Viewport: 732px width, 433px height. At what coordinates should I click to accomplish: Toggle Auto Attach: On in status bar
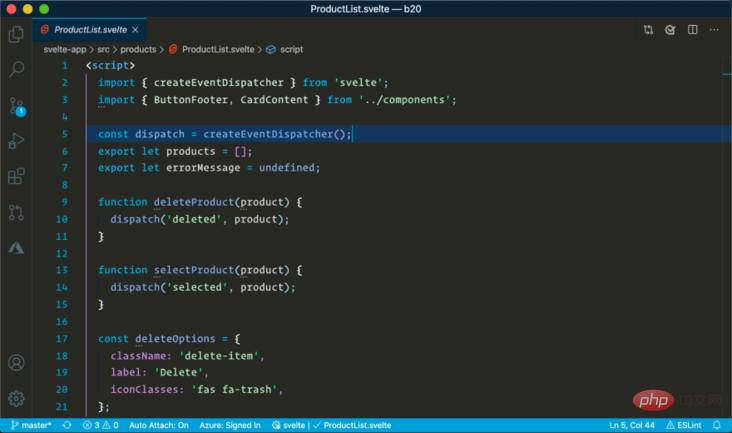159,425
